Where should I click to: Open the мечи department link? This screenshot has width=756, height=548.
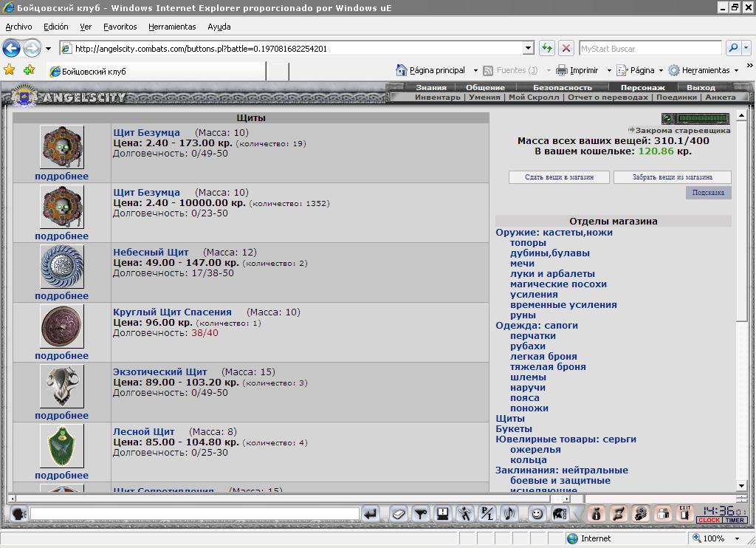522,264
